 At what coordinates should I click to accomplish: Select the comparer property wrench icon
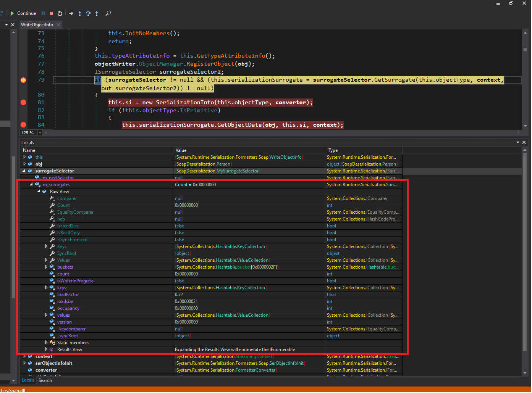(52, 198)
